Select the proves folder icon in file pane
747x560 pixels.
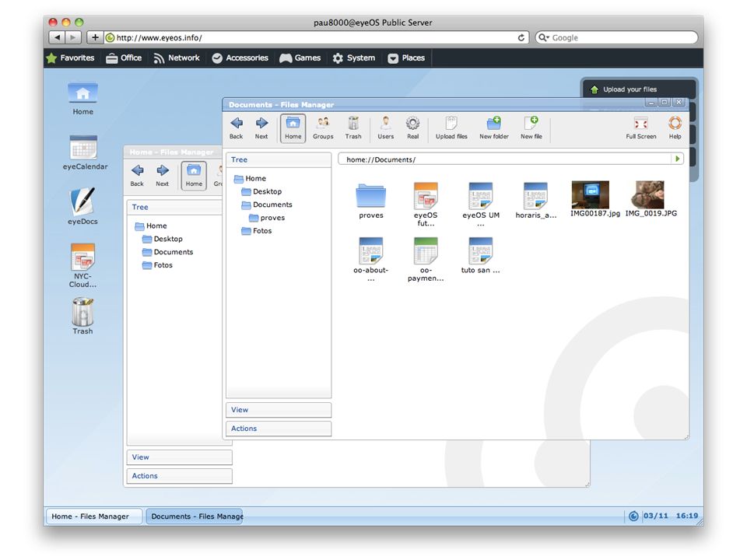pos(371,201)
